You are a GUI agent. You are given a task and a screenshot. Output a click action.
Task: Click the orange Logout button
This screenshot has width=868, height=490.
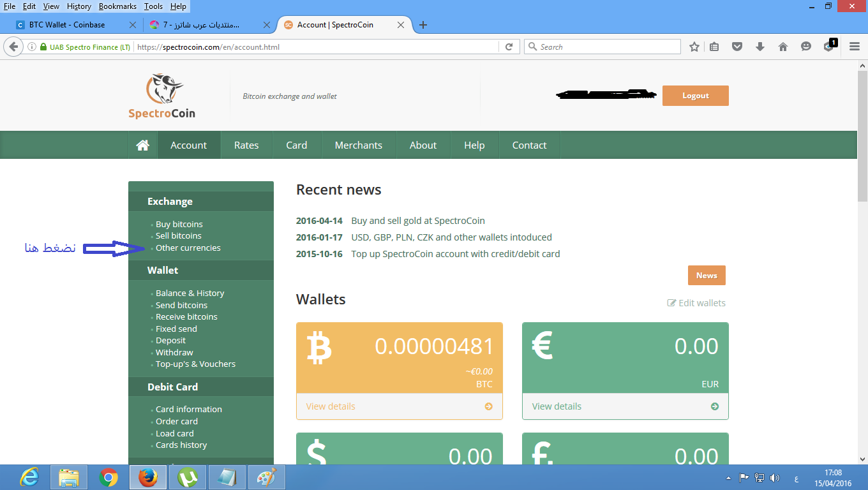click(x=696, y=96)
